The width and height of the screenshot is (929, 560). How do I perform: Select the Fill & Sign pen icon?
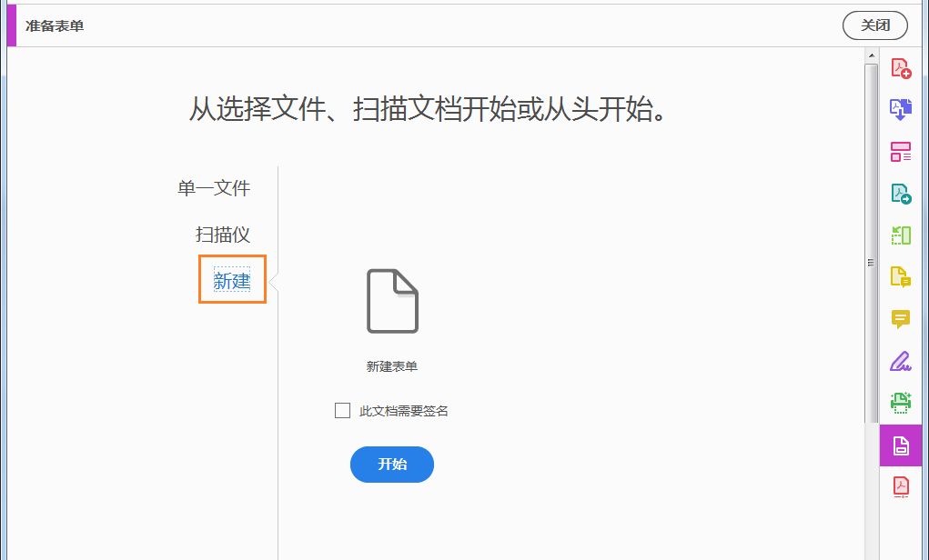pos(901,362)
